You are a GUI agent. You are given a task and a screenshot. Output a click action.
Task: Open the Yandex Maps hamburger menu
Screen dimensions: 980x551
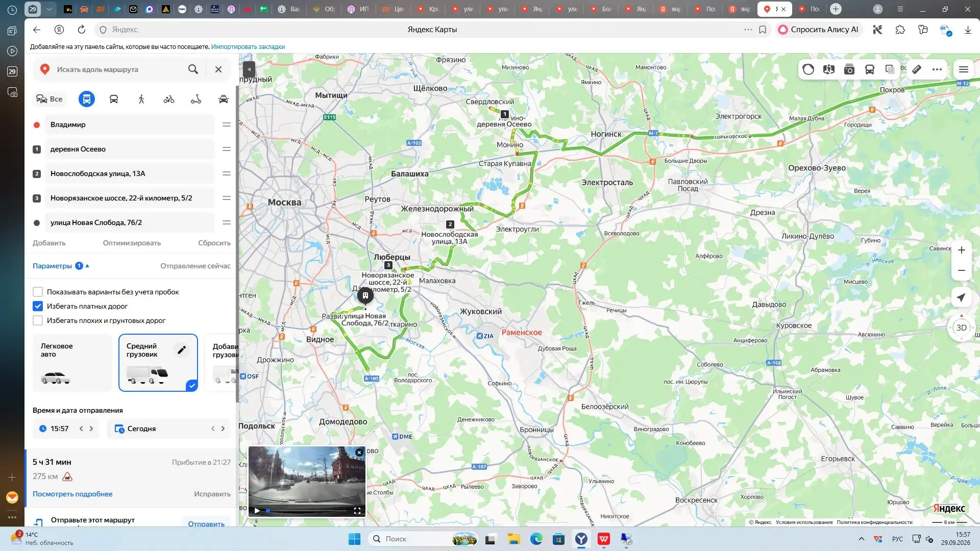click(964, 69)
